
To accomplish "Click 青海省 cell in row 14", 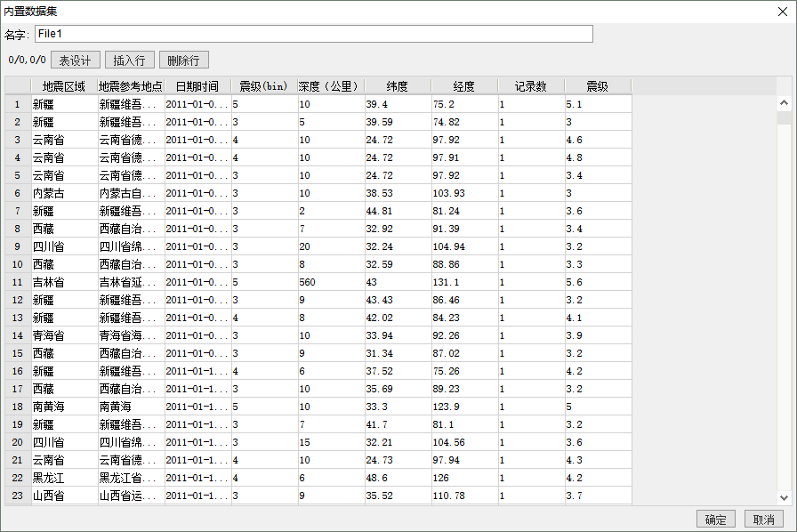I will point(64,335).
